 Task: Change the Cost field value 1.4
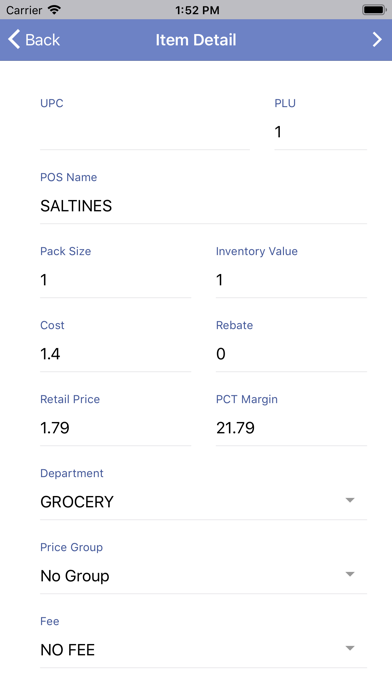(x=115, y=354)
